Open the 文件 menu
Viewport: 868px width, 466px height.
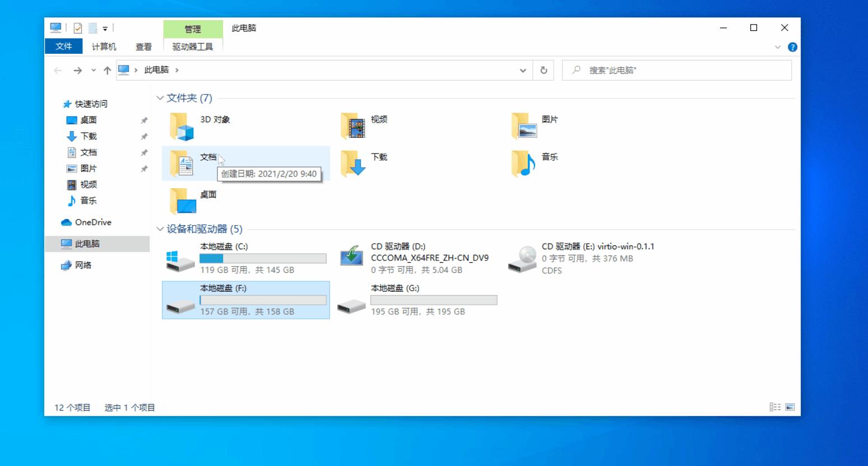(63, 46)
